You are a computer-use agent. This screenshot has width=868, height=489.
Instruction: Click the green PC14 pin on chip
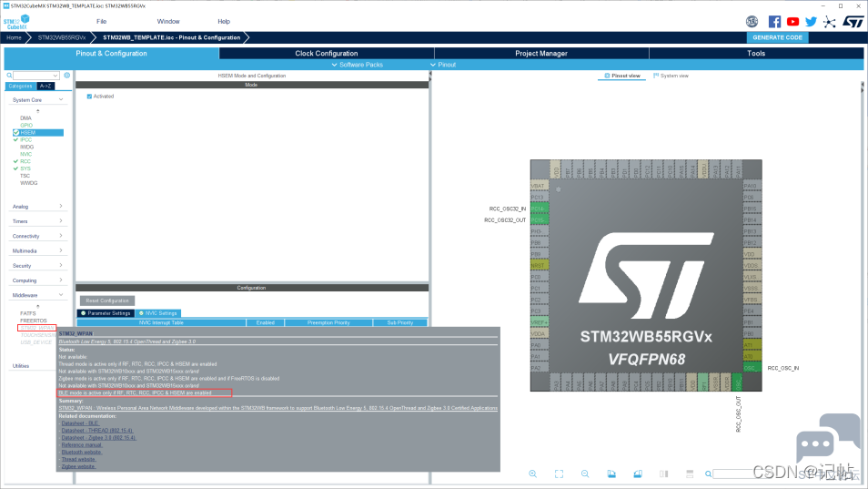point(540,209)
